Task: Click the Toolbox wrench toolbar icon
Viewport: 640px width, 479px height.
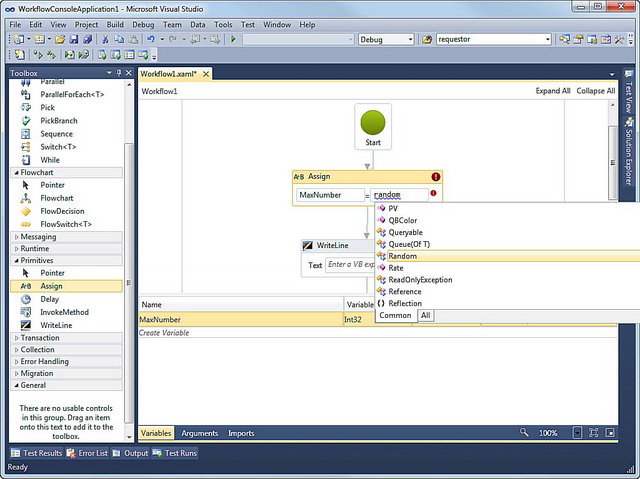Action: click(x=619, y=40)
